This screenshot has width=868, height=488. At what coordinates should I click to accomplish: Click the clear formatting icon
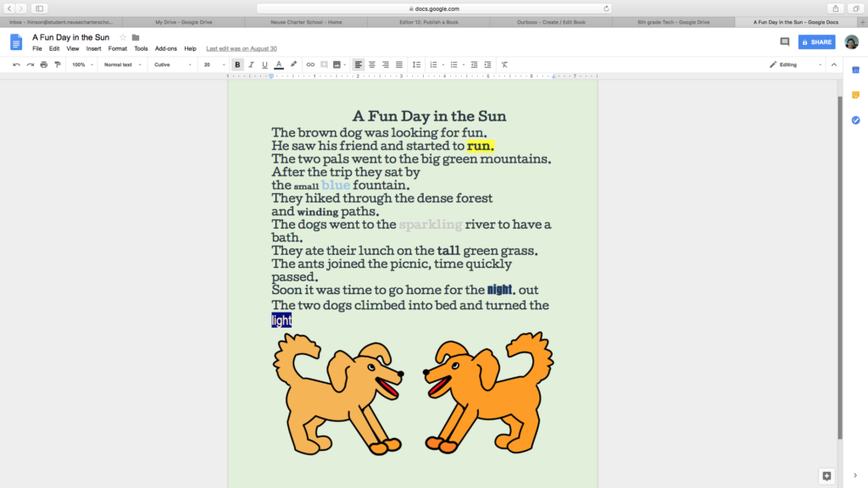504,64
